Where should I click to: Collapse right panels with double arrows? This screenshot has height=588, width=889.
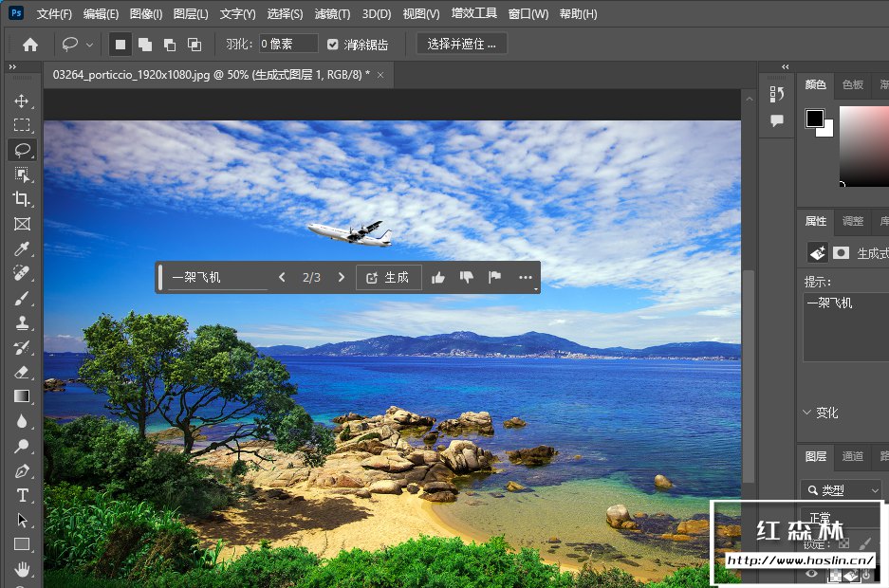point(786,66)
